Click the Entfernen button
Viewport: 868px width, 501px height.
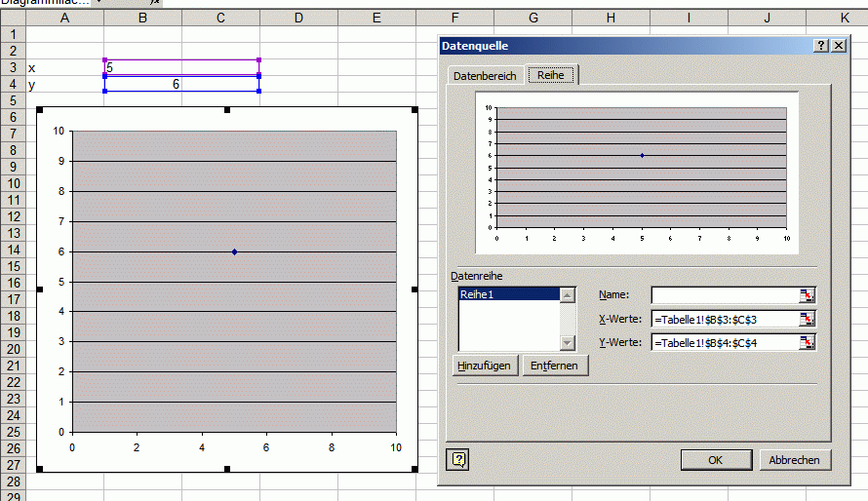555,366
